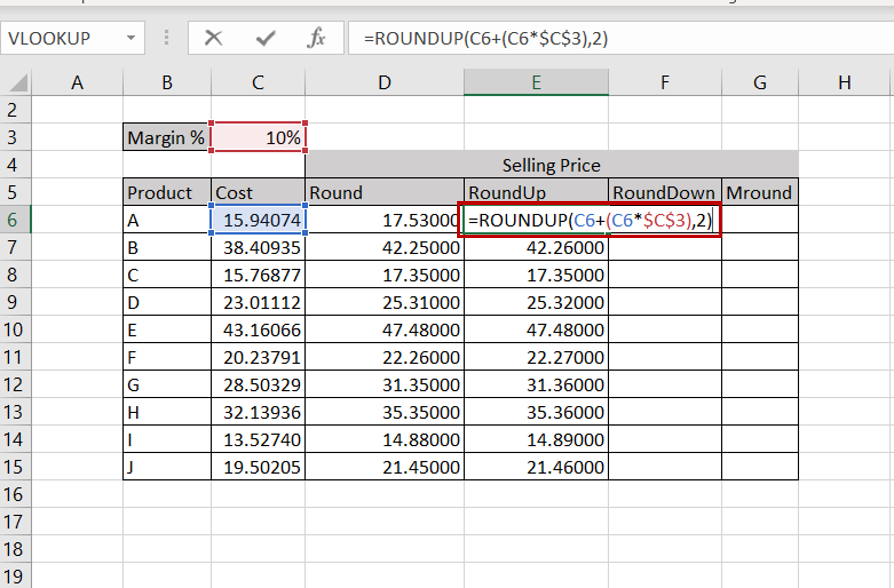Select row 15 header
This screenshot has height=588, width=894.
pyautogui.click(x=15, y=466)
